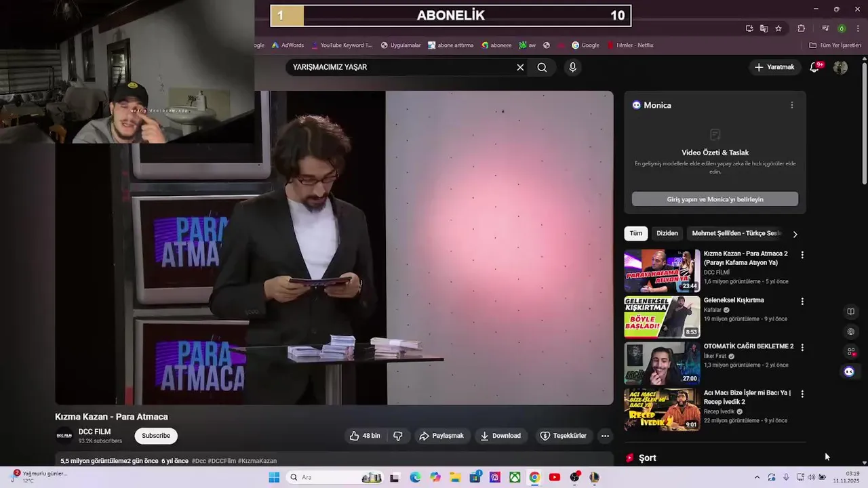The width and height of the screenshot is (868, 488).
Task: Open options for Para Atmaca 2 video
Action: (x=802, y=255)
